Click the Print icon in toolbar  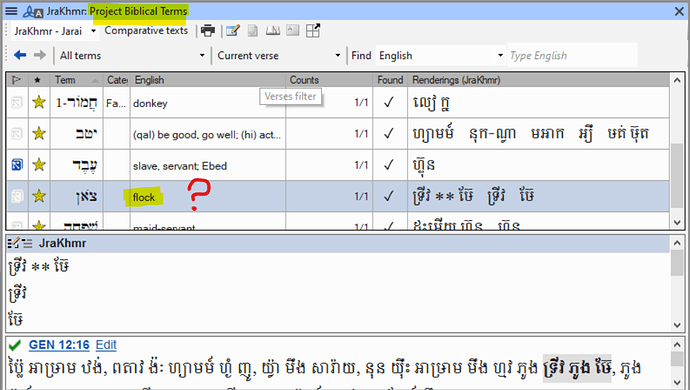(208, 30)
